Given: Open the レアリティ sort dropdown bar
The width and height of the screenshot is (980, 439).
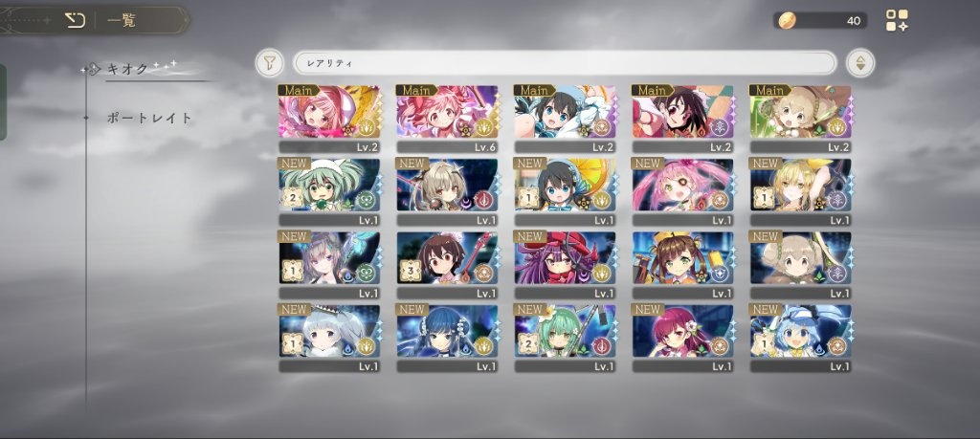Looking at the screenshot, I should (x=565, y=63).
